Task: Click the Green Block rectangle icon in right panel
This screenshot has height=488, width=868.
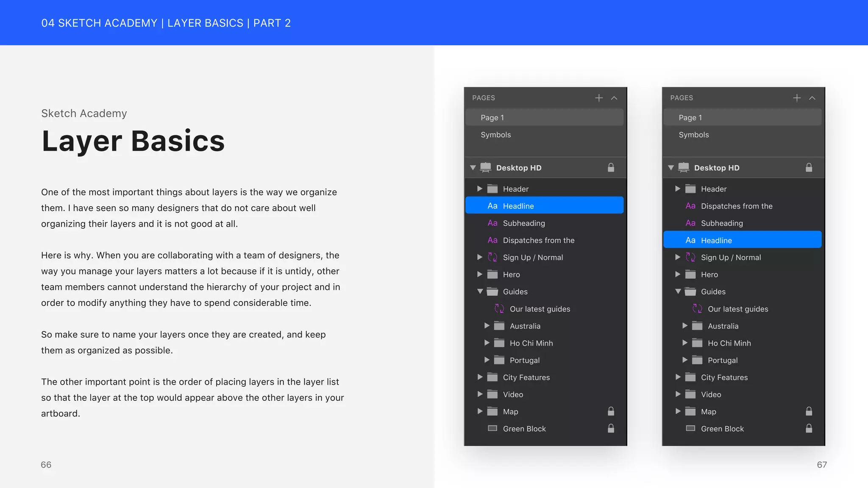Action: click(x=690, y=428)
